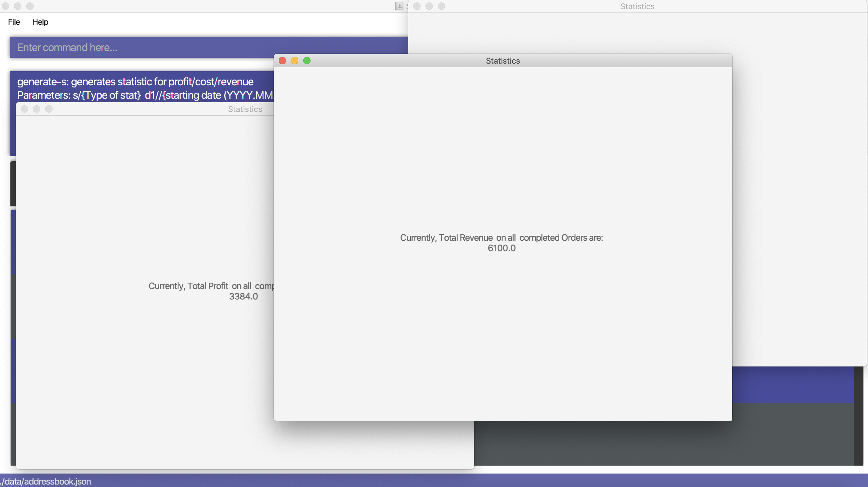Close the main application window
This screenshot has height=487, width=868.
[x=6, y=6]
